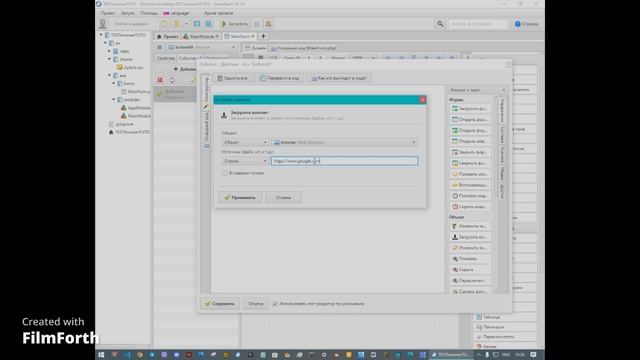Add the 'Скрыть' object action
The height and width of the screenshot is (360, 640).
point(470,270)
